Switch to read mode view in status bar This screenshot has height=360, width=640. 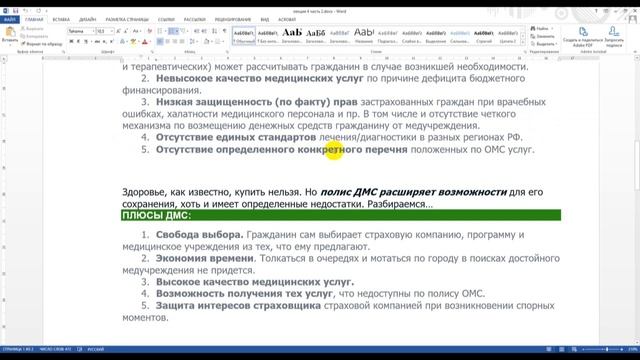[x=549, y=349]
